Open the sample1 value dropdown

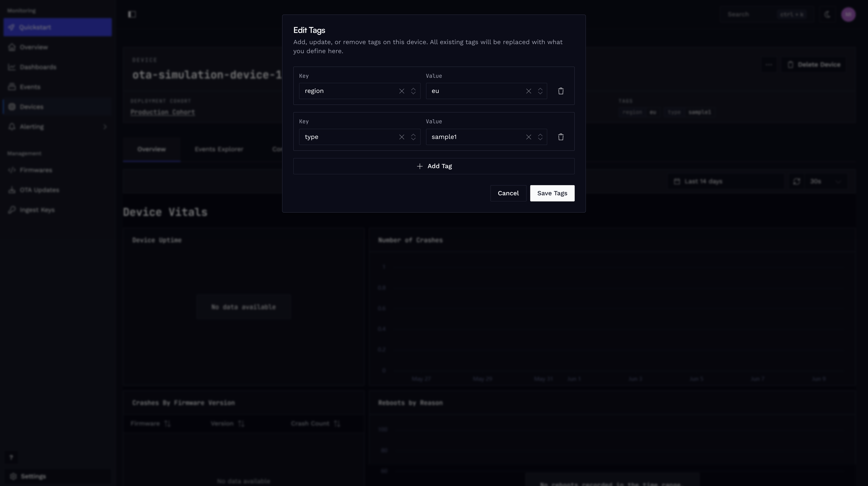coord(540,137)
